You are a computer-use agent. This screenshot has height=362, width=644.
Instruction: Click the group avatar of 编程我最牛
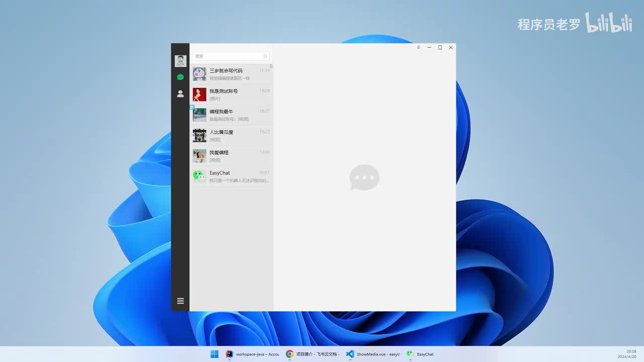199,115
